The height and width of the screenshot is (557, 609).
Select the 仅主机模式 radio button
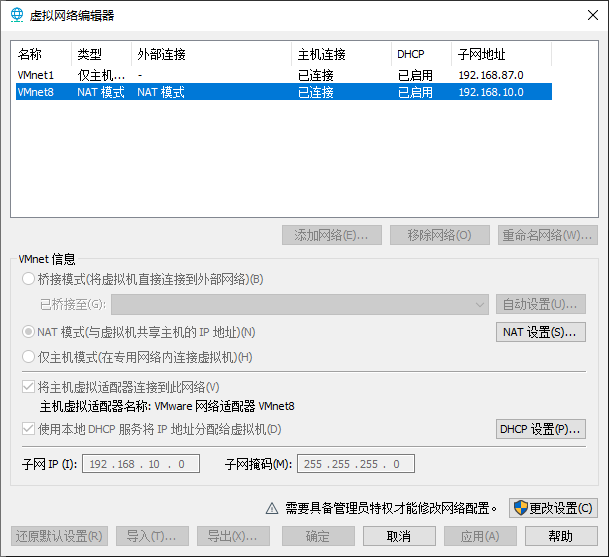pos(28,357)
